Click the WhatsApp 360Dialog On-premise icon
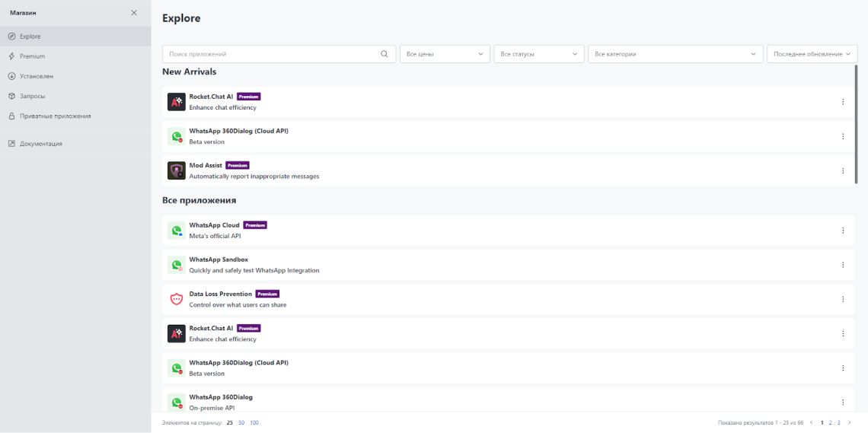Screen dimensions: 868x433 coord(177,402)
